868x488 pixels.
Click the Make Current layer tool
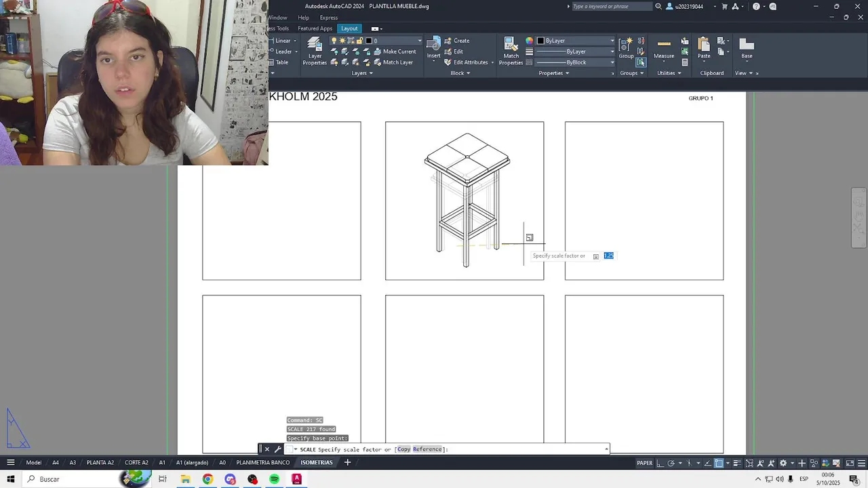(x=395, y=52)
